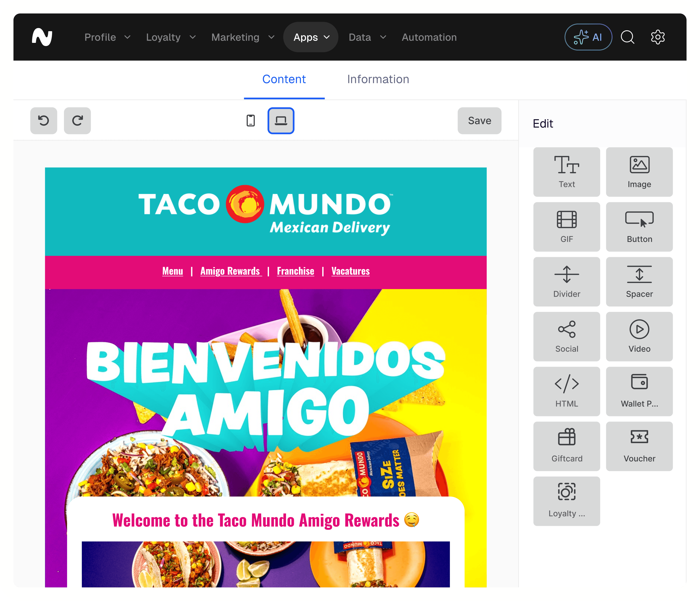Open the AI assistant button
700x601 pixels.
pyautogui.click(x=588, y=37)
